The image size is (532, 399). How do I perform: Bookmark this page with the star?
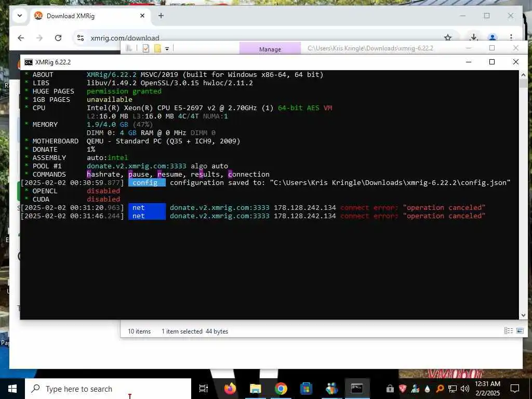pyautogui.click(x=447, y=37)
